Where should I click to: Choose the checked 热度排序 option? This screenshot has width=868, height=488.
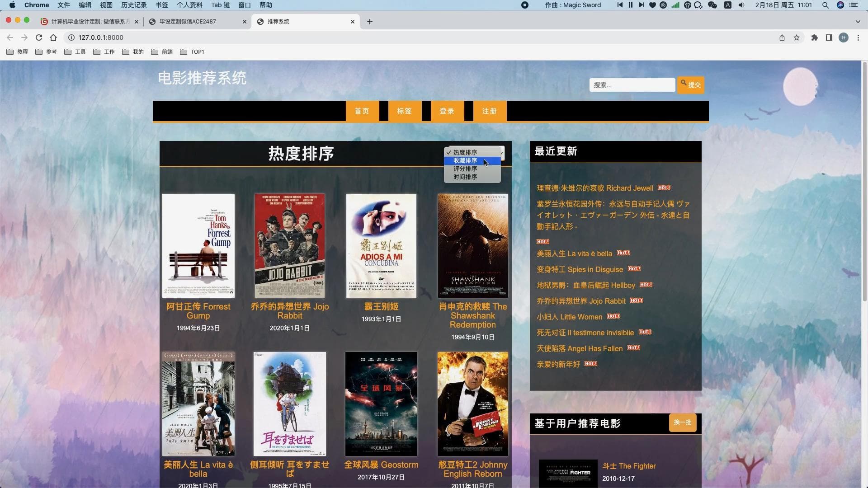pos(472,153)
